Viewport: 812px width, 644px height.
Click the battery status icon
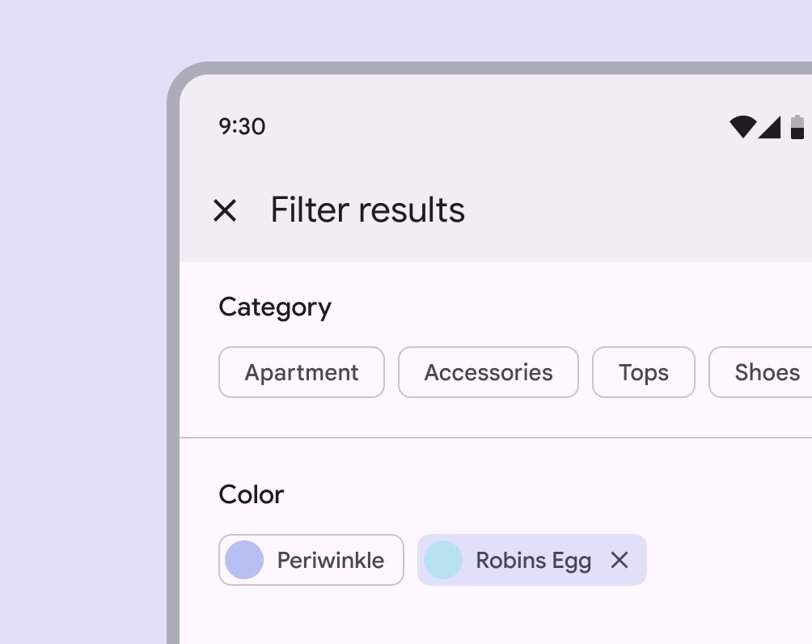coord(797,127)
